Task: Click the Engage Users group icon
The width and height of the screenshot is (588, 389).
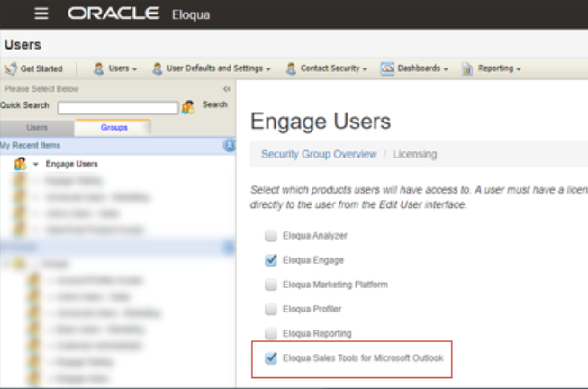Action: (20, 164)
